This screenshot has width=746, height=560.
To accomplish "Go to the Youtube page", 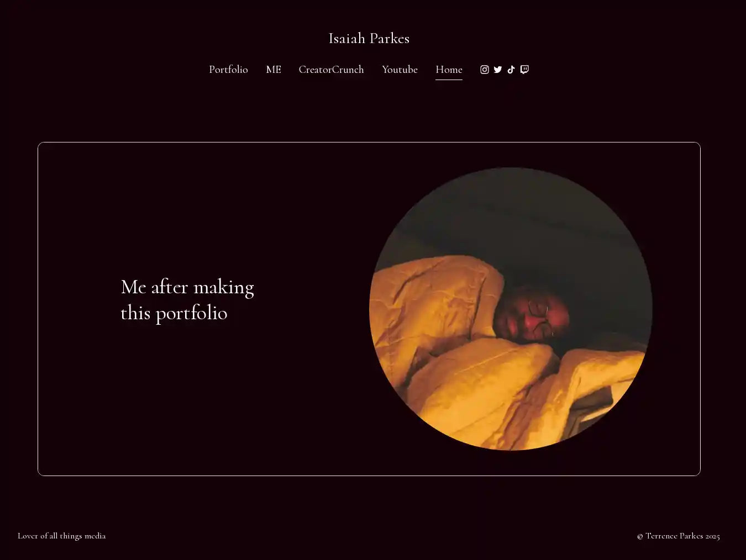I will [400, 70].
